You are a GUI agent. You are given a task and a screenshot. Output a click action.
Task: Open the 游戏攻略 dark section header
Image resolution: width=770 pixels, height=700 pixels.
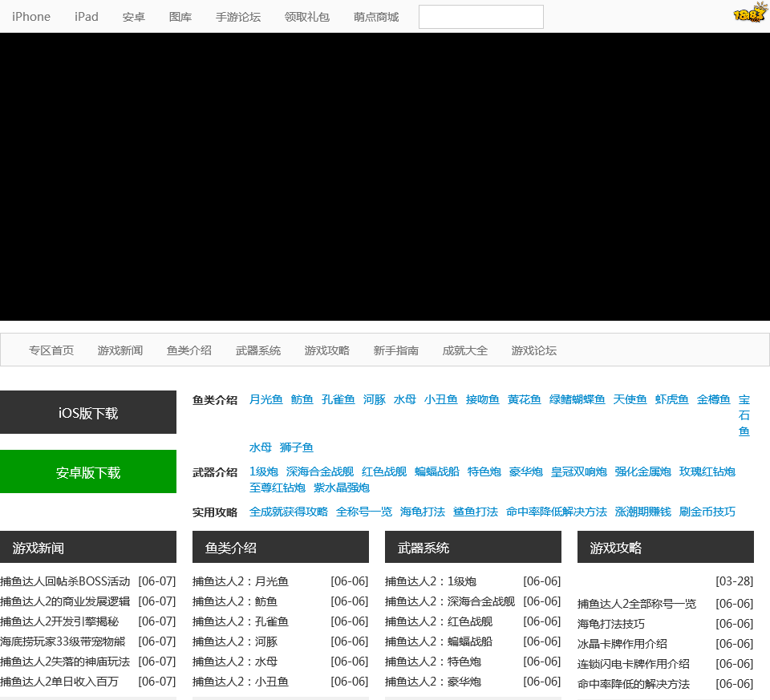pyautogui.click(x=666, y=547)
